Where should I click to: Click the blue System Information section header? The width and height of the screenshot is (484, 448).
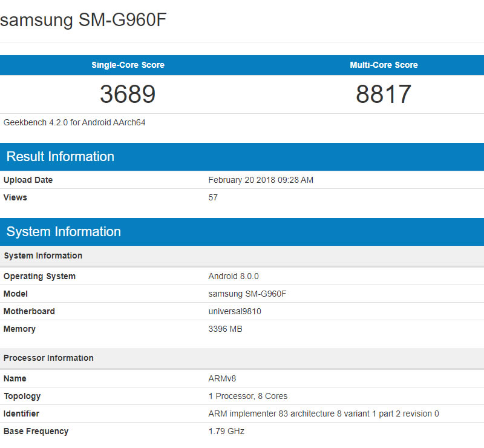64,232
